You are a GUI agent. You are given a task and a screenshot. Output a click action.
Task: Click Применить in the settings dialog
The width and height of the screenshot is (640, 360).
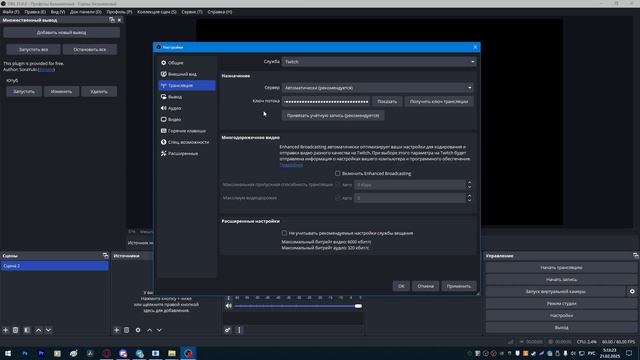pos(458,286)
